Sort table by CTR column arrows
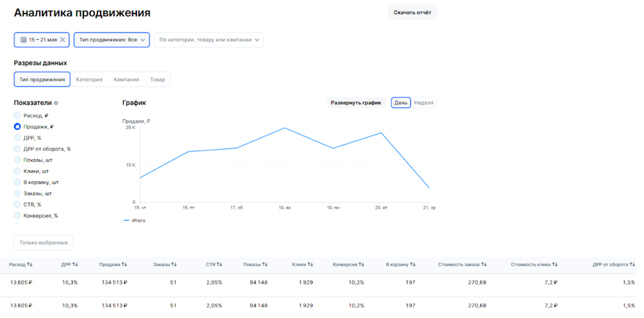 [219, 265]
